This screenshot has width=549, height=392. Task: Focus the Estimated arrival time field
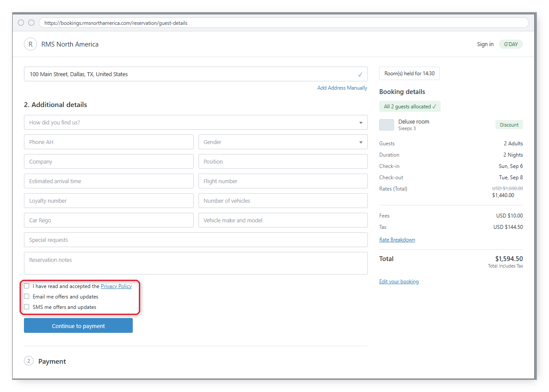[x=109, y=181]
